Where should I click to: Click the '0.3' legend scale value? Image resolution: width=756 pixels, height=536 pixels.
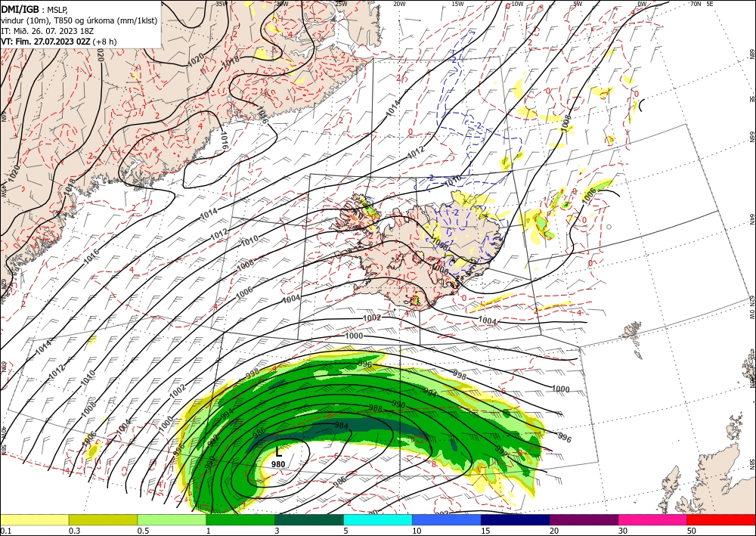74,531
